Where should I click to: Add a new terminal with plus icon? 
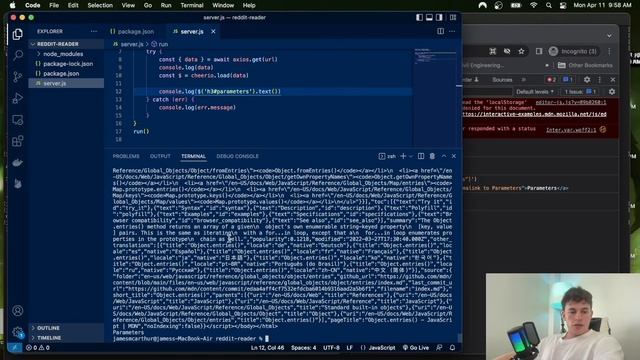[x=403, y=156]
